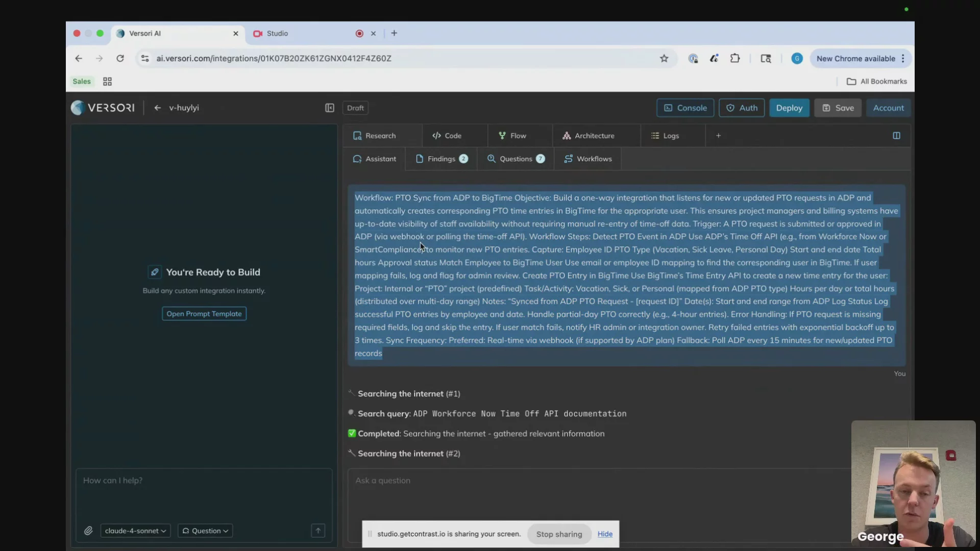
Task: Open the Findings sub-tab
Action: pos(442,159)
